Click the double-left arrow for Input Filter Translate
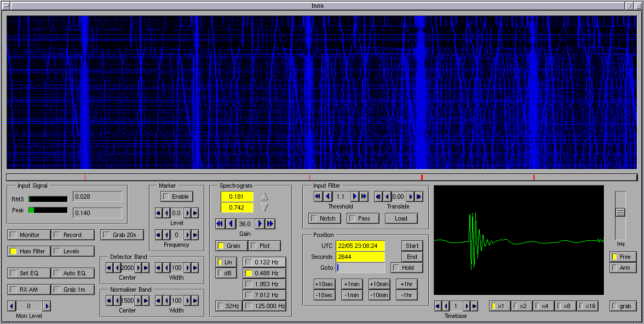 (x=378, y=196)
